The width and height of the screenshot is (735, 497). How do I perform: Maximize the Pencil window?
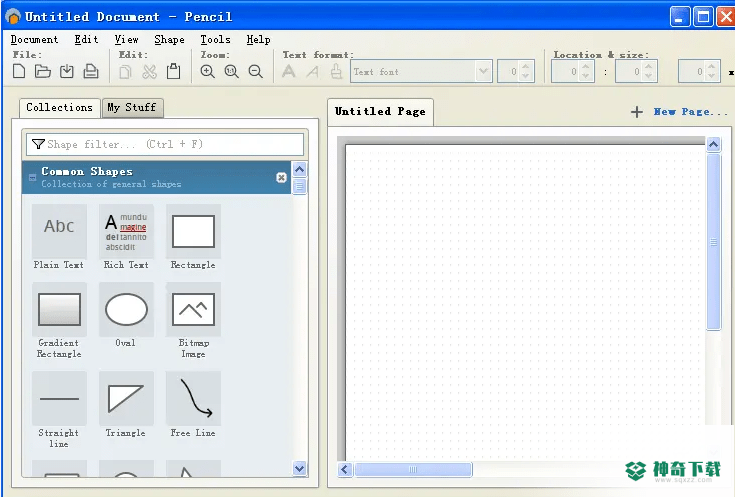coord(703,17)
